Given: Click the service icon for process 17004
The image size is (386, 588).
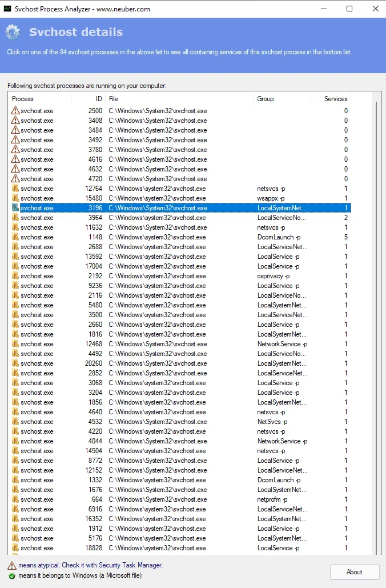Looking at the screenshot, I should tap(15, 266).
